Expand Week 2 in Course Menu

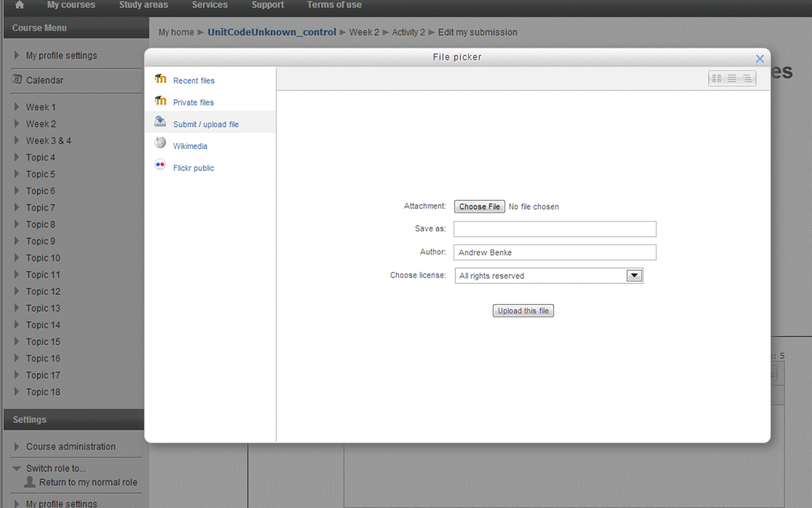(x=17, y=124)
